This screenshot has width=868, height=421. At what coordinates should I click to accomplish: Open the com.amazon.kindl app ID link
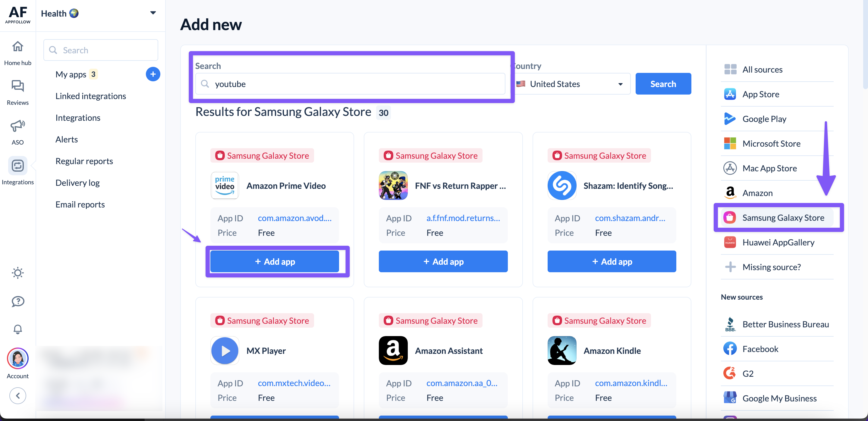click(631, 383)
